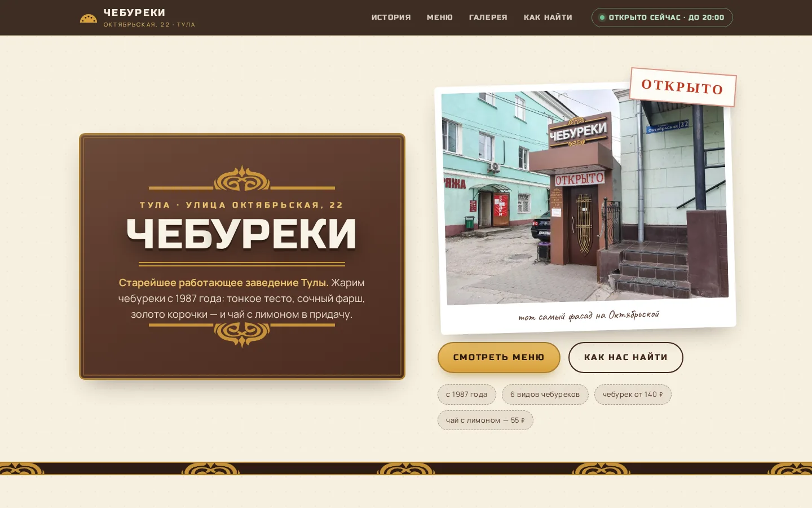
Task: Click the Чебуреки brand name in header
Action: tap(135, 12)
